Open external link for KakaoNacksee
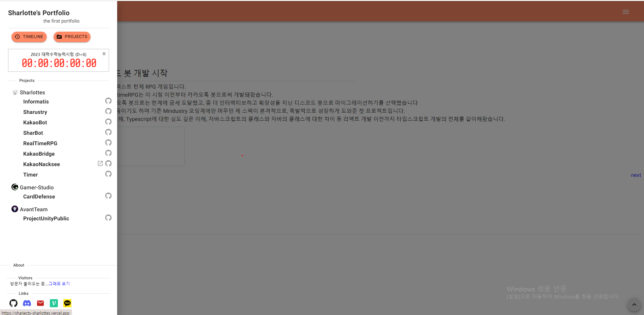 point(100,163)
